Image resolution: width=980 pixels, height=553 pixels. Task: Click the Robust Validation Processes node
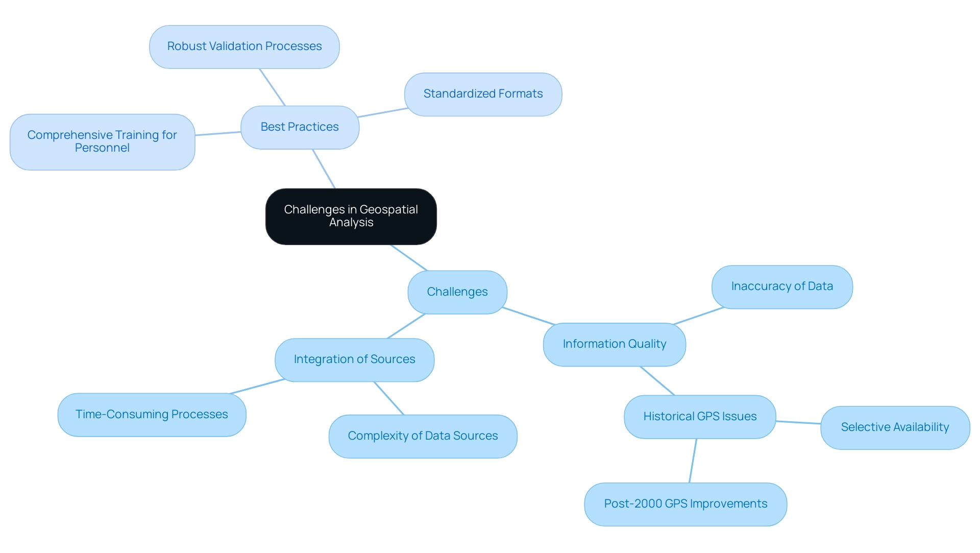[244, 45]
